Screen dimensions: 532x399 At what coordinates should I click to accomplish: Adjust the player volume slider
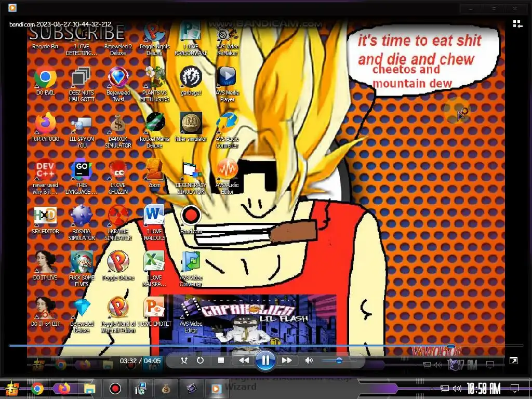pos(339,361)
